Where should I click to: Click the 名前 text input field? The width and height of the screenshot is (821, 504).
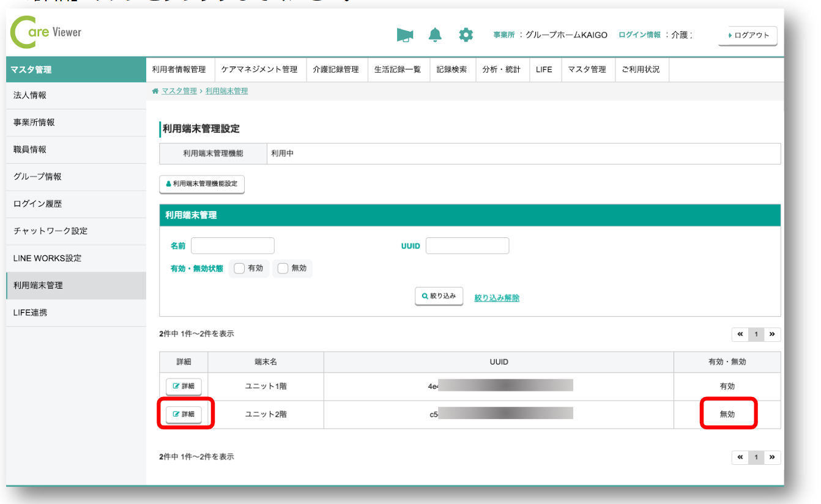tap(232, 246)
